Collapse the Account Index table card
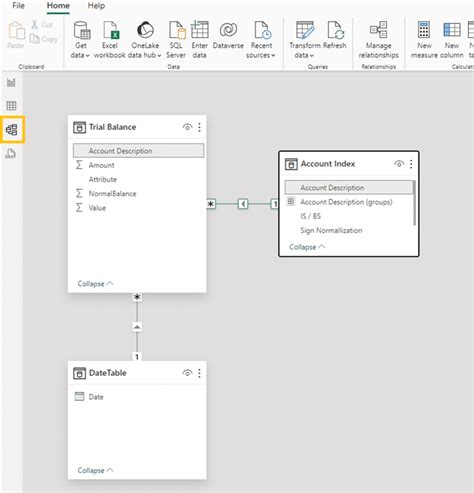 (307, 247)
